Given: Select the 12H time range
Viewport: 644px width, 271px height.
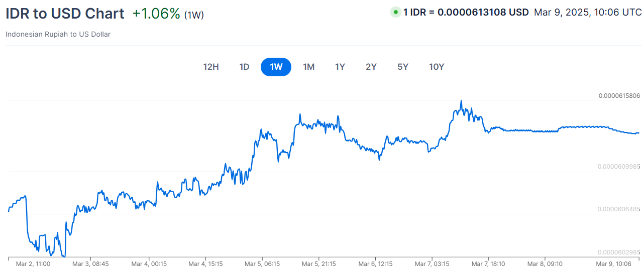Looking at the screenshot, I should [x=211, y=67].
